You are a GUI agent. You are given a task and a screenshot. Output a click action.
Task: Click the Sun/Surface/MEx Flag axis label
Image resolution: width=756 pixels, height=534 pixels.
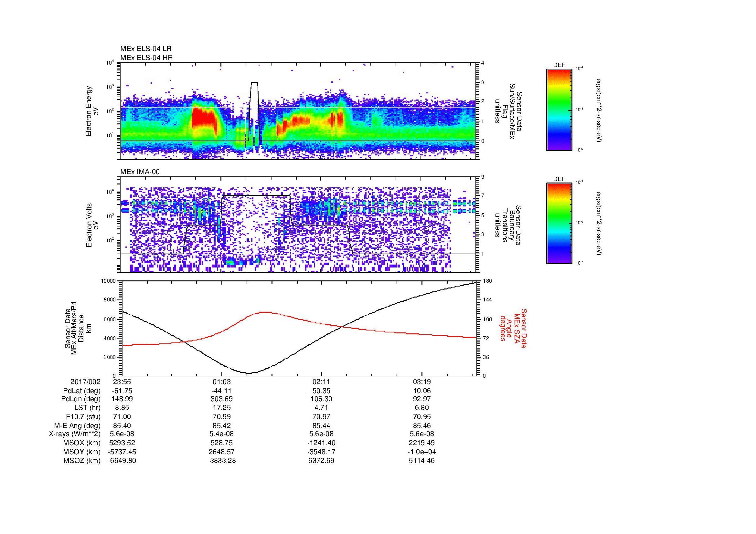(508, 111)
